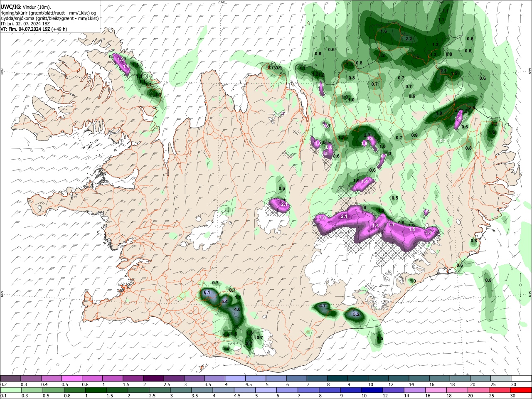Click the valid time 'VT: Fim. 04.07.2024 19Z (+49 h)'

[x=34, y=29]
